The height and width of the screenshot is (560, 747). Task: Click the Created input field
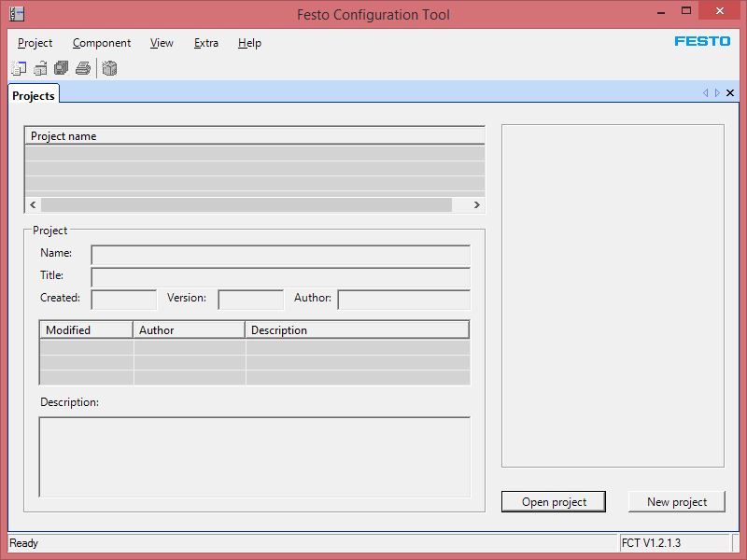point(124,300)
